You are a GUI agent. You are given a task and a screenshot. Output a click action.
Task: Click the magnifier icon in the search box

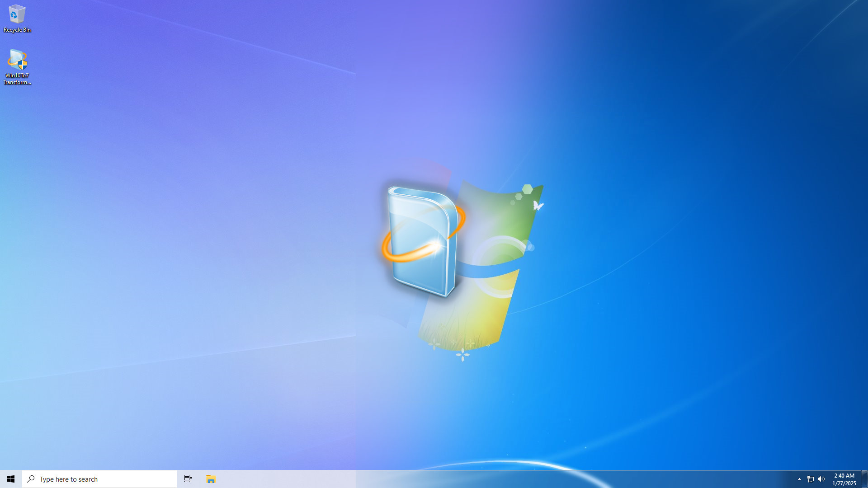click(x=31, y=479)
